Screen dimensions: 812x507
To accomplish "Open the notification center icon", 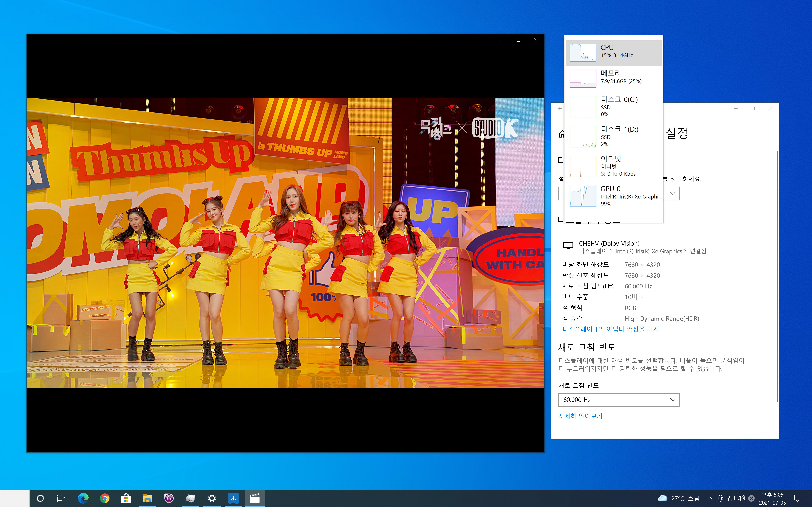I will point(798,498).
